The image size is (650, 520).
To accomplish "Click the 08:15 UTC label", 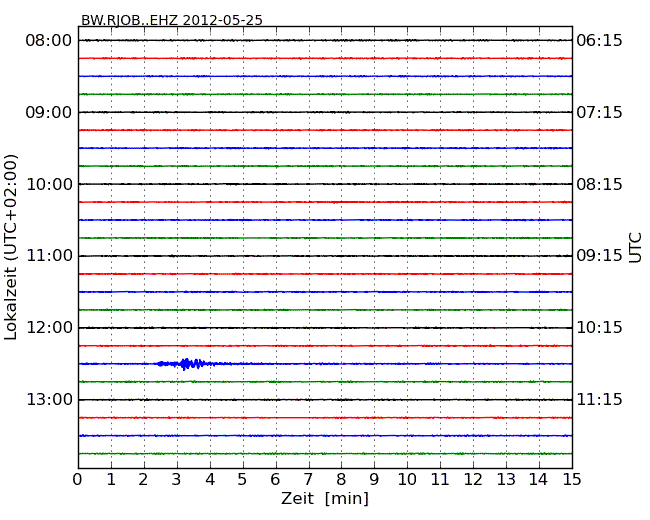I will pyautogui.click(x=599, y=184).
